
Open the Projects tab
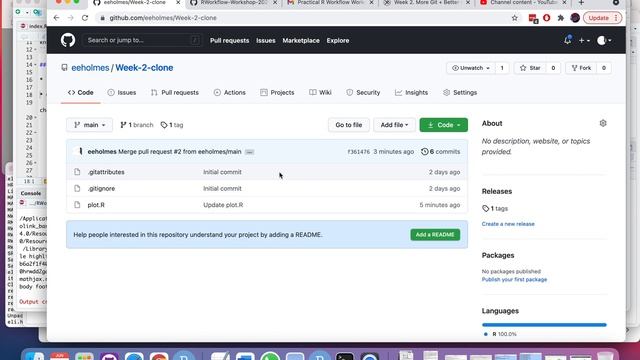pyautogui.click(x=277, y=93)
